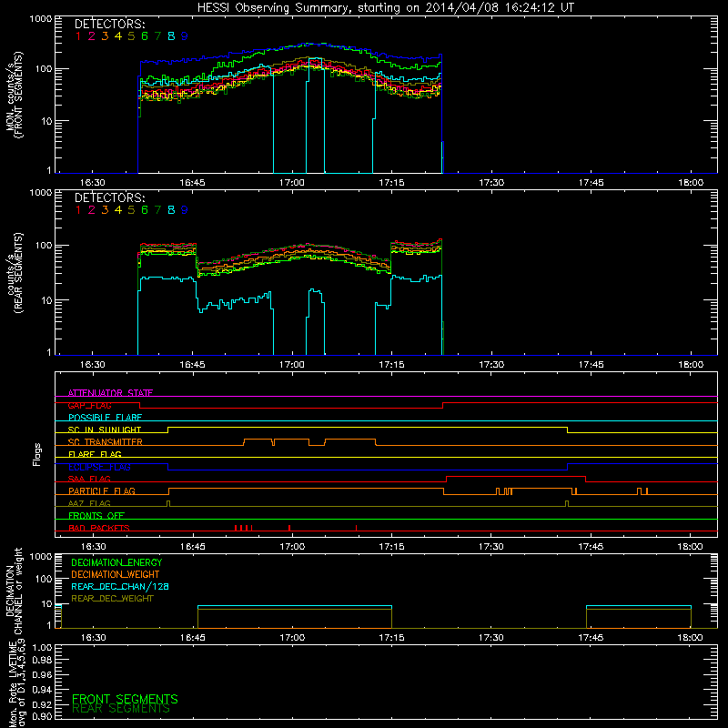Click the vertical Flags axis label
Viewport: 728px width, 728px height.
click(37, 454)
